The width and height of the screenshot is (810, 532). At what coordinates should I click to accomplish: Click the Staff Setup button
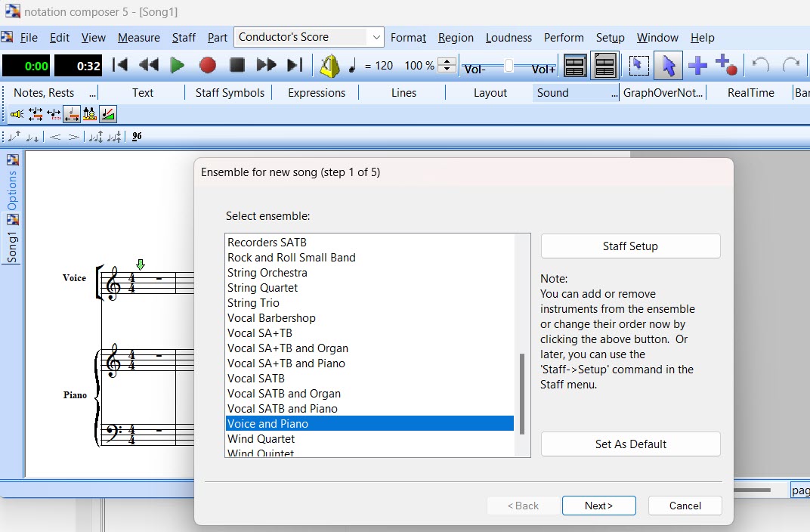(x=630, y=246)
